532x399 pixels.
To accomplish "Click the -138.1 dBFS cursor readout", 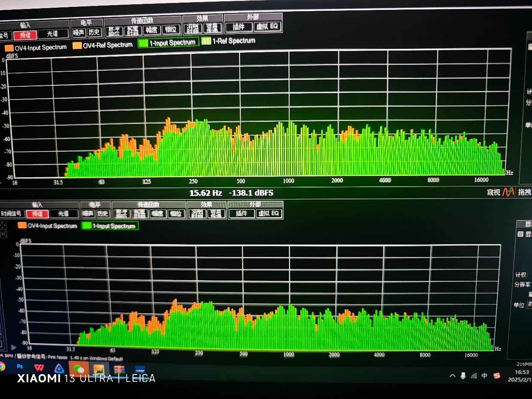I will pos(251,193).
